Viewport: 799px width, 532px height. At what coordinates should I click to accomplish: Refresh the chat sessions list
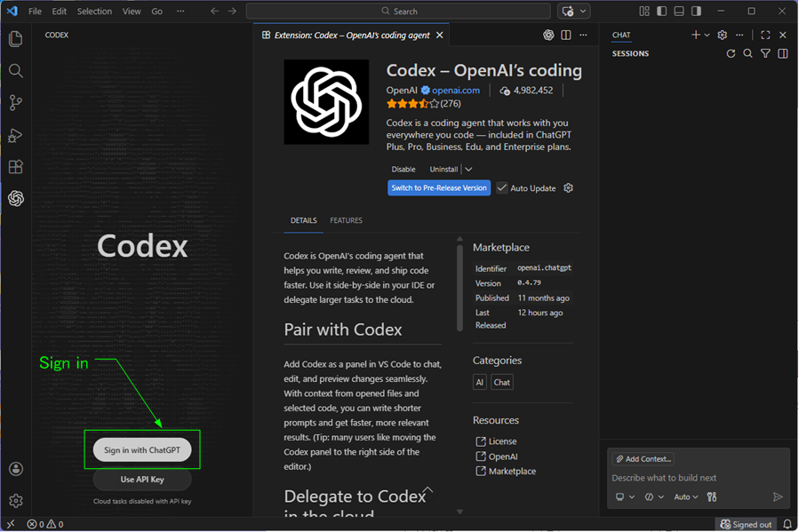click(x=731, y=54)
